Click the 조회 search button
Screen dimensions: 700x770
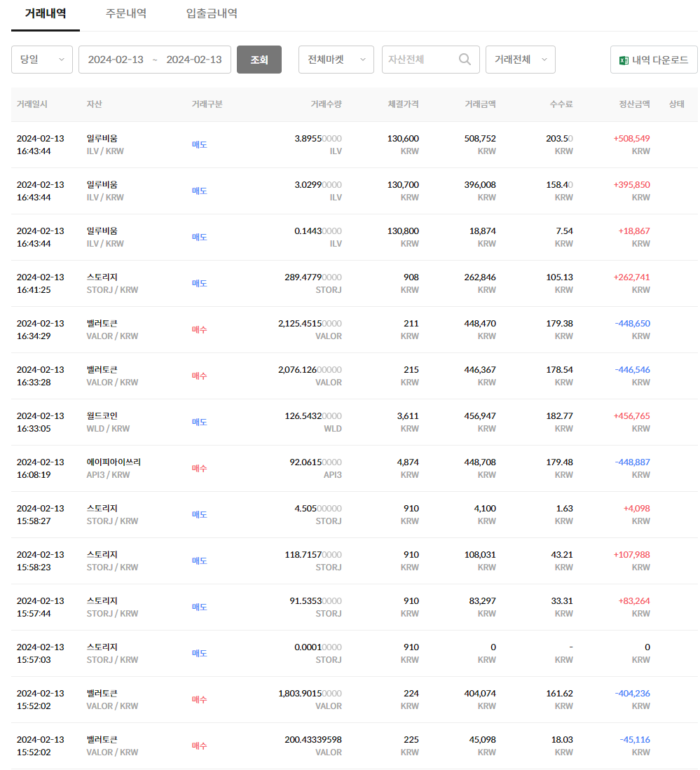259,60
